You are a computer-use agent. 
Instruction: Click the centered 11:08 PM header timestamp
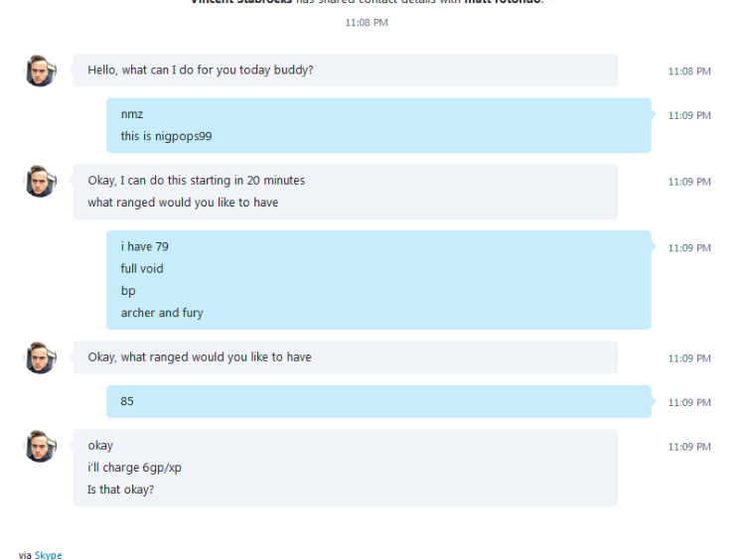click(x=367, y=23)
